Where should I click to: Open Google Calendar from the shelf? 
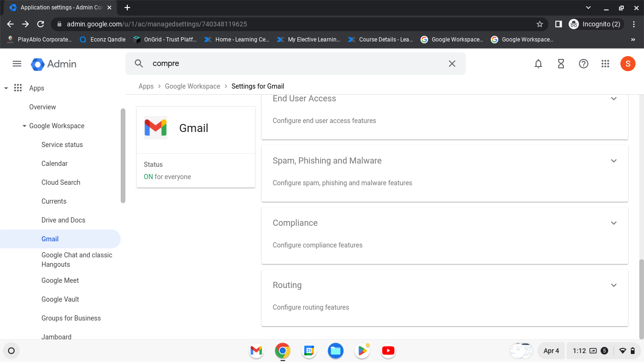309,351
